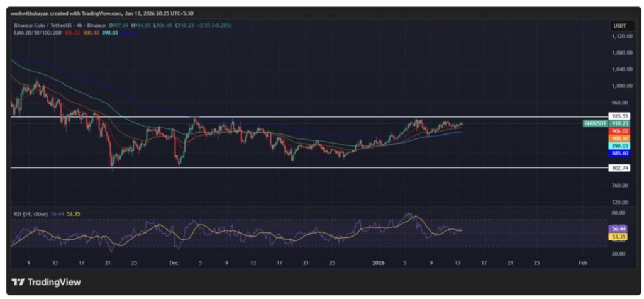This screenshot has width=644, height=299.
Task: Click the Feb marker on time axis
Action: (x=584, y=262)
